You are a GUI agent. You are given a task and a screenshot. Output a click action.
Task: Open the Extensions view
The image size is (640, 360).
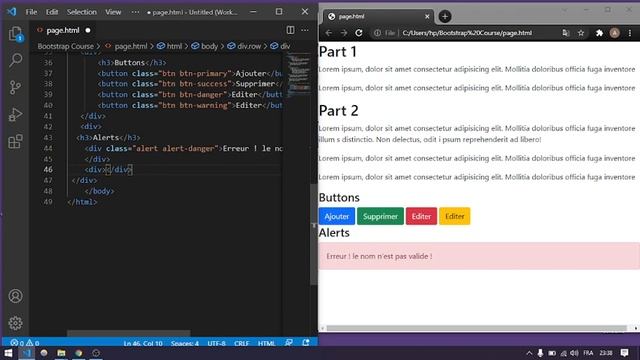16,142
